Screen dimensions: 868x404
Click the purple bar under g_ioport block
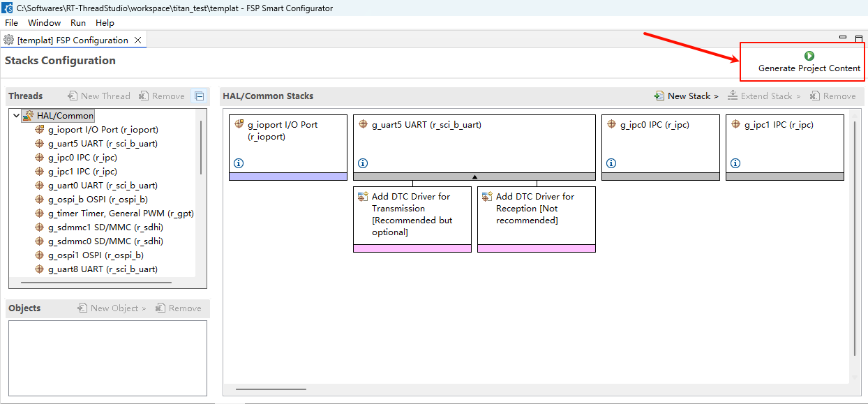(x=288, y=177)
